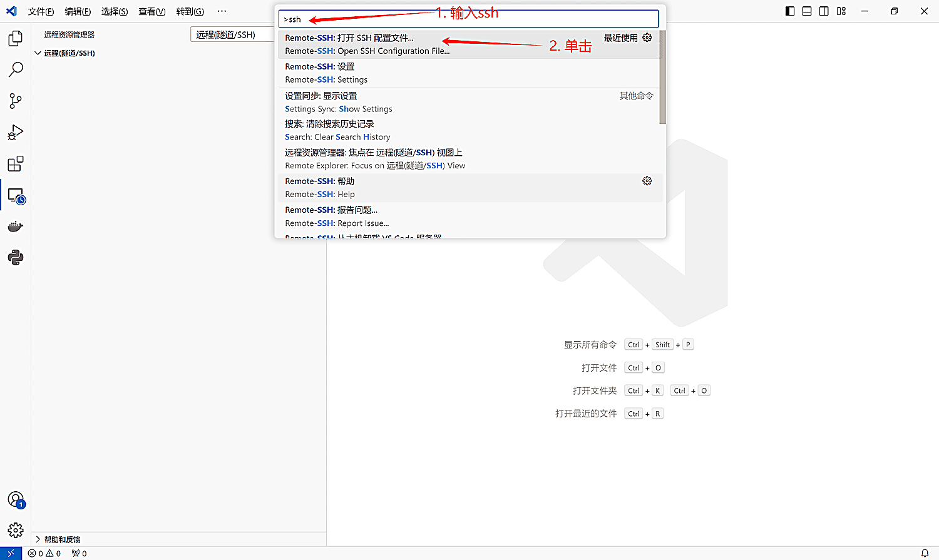Select Remote-SSH: 设置 command

468,73
